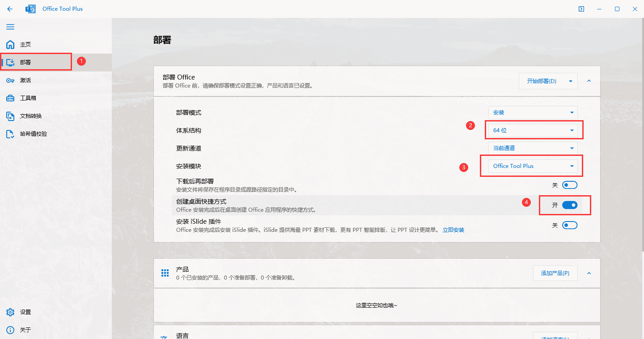
Task: Click the 添加产品(P) button
Action: coord(555,273)
